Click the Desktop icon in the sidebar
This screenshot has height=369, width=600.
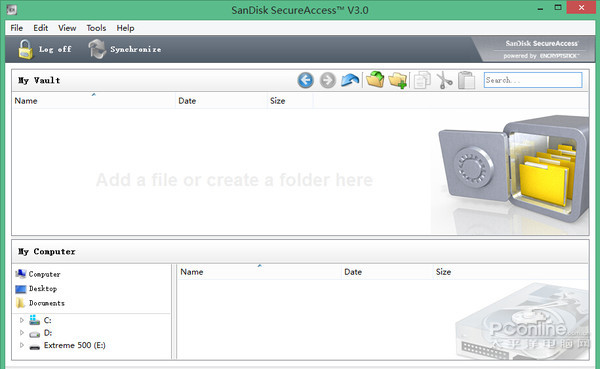21,289
